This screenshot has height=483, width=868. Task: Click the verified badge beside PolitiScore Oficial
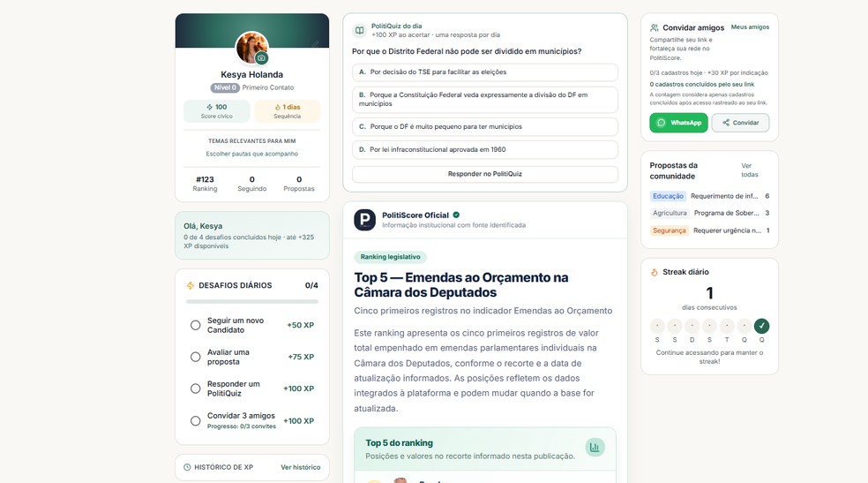click(456, 215)
